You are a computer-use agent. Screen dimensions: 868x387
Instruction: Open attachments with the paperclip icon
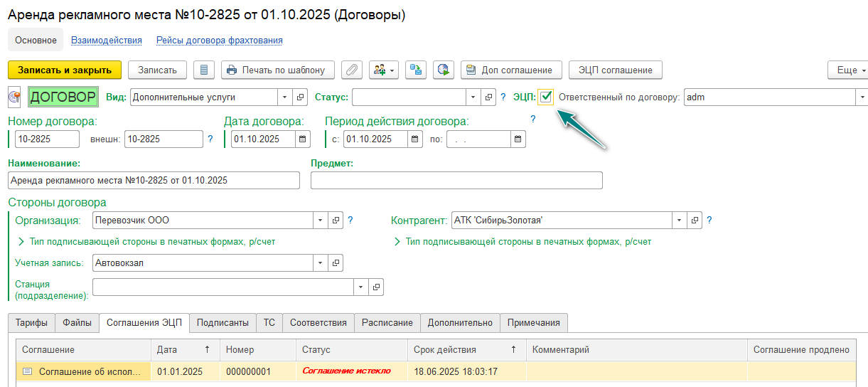[x=352, y=70]
